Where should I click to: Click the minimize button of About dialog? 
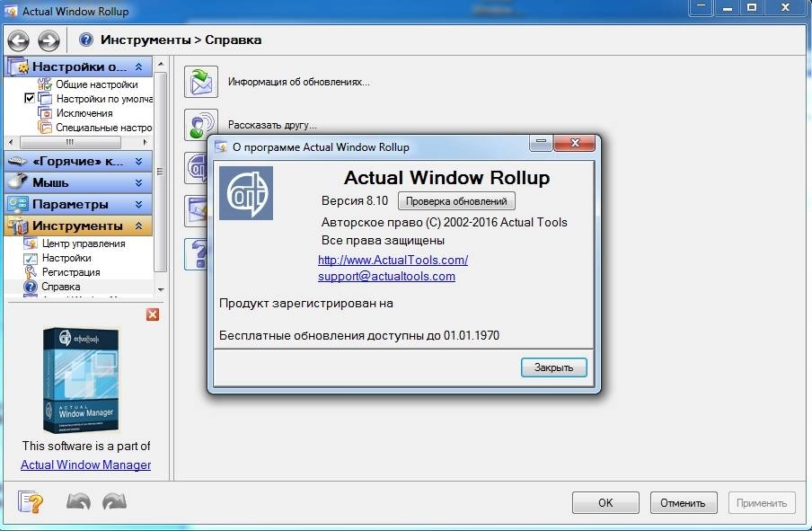(541, 143)
